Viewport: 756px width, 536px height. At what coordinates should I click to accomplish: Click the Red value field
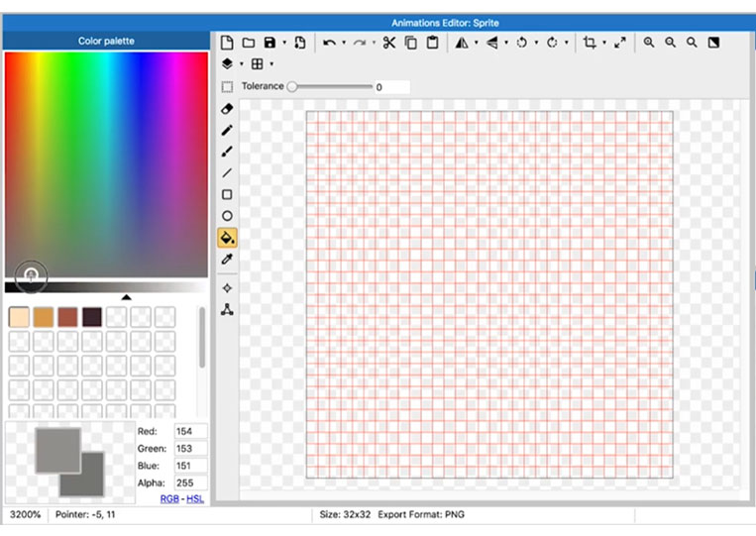click(191, 431)
